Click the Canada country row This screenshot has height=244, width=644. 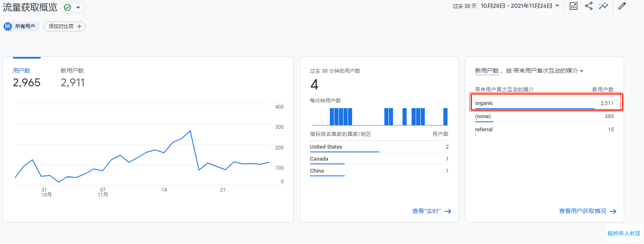(x=379, y=159)
